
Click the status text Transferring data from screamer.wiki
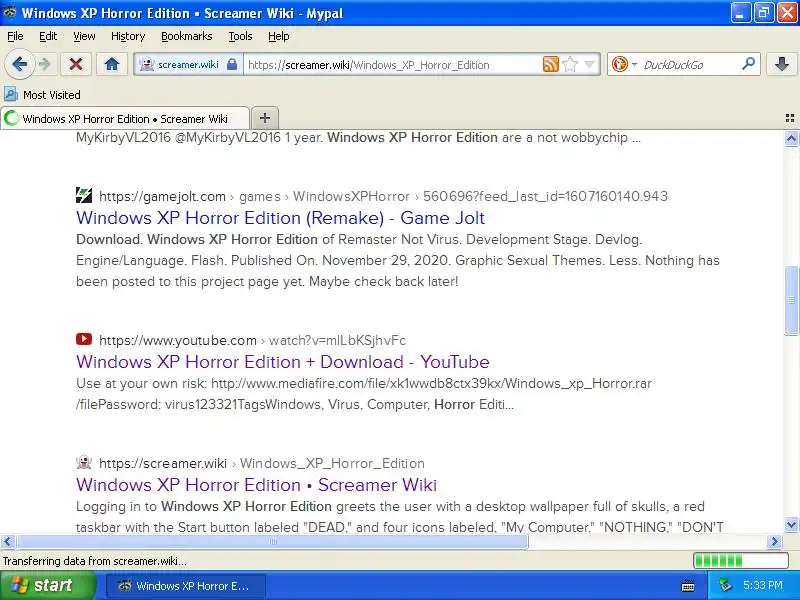(x=95, y=561)
